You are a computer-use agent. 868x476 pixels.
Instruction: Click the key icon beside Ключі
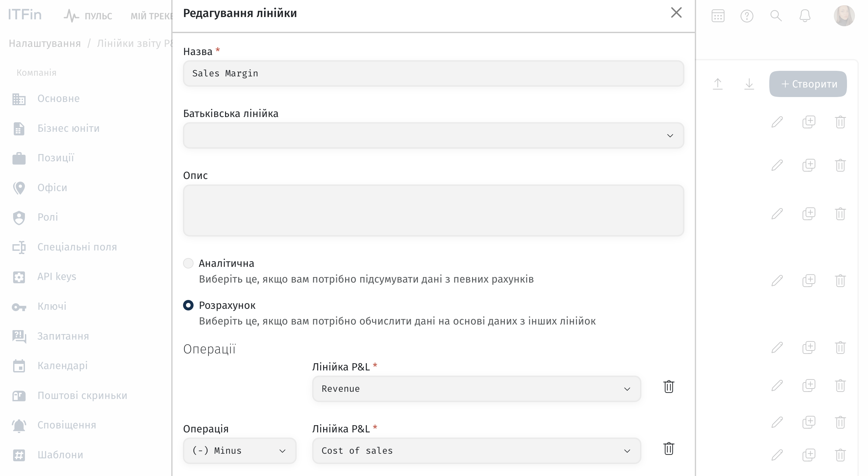click(19, 307)
